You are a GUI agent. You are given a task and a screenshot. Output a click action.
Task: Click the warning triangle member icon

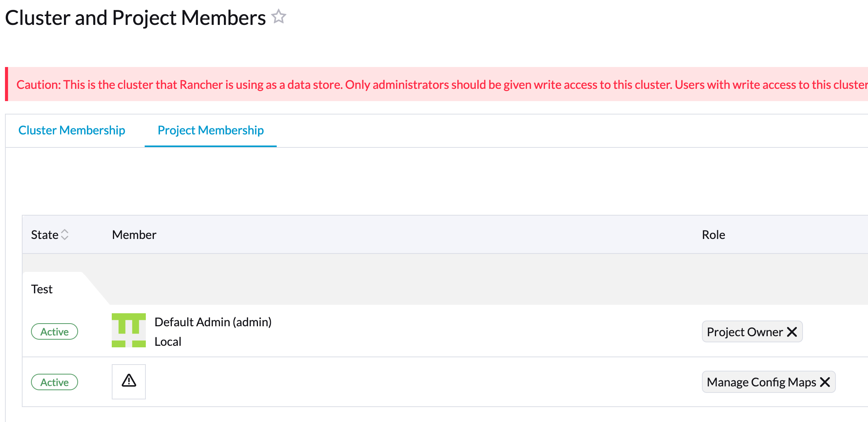[129, 381]
